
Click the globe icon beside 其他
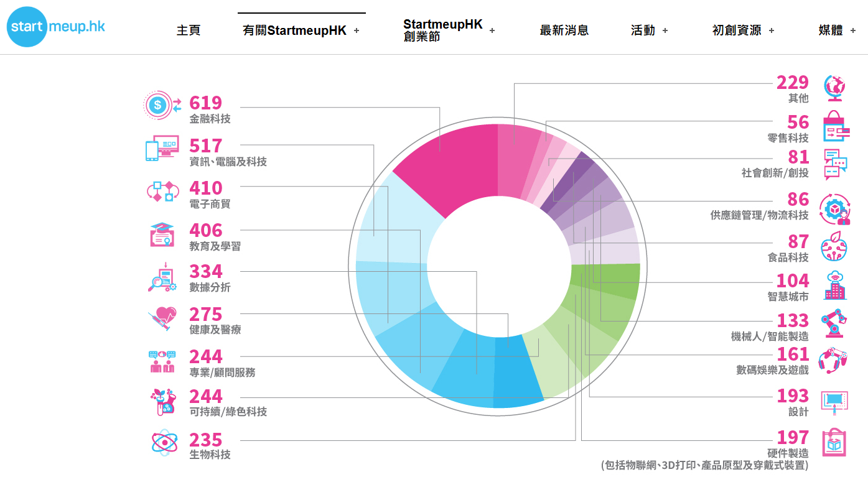tap(834, 88)
